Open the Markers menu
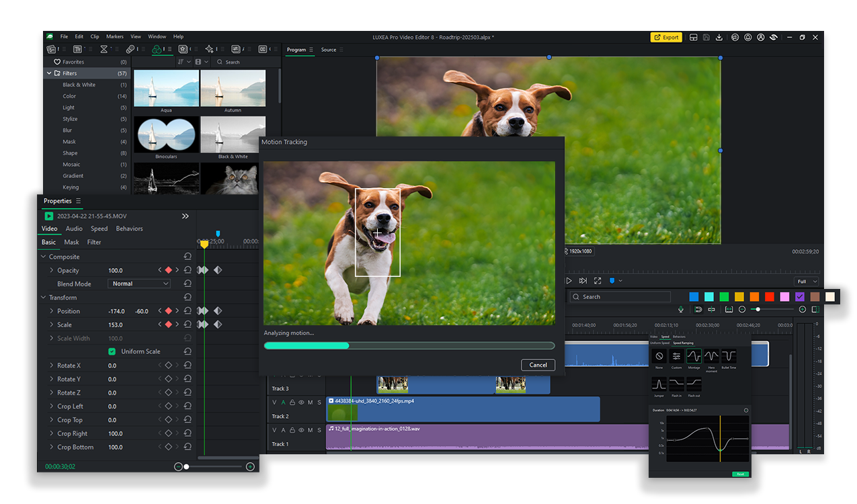The image size is (857, 504). pos(115,37)
